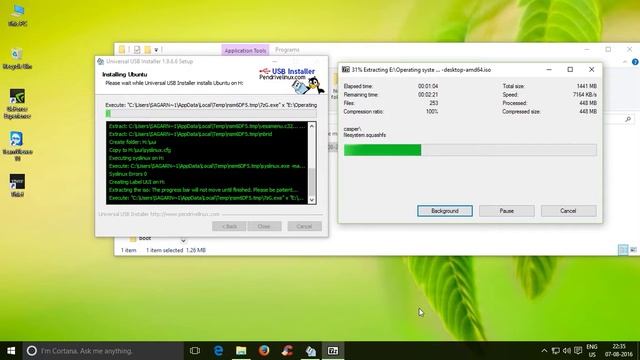Switch to the USB Installer taskbar icon
Viewport: 640px width, 360px height.
coord(310,351)
